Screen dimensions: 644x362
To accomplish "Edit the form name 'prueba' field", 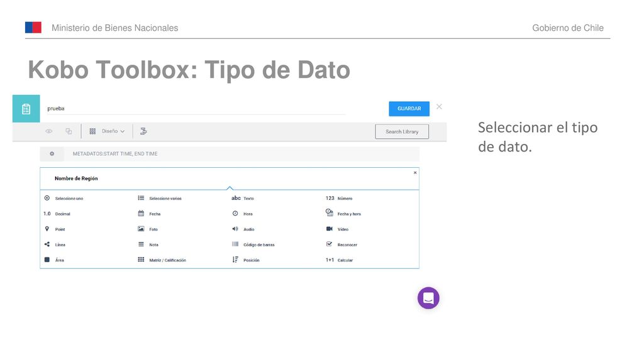I will [196, 109].
